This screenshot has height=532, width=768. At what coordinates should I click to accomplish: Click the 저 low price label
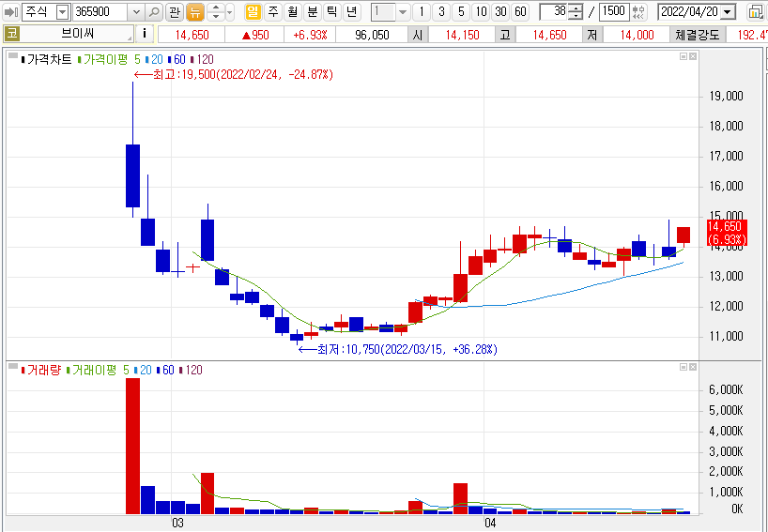coord(592,35)
